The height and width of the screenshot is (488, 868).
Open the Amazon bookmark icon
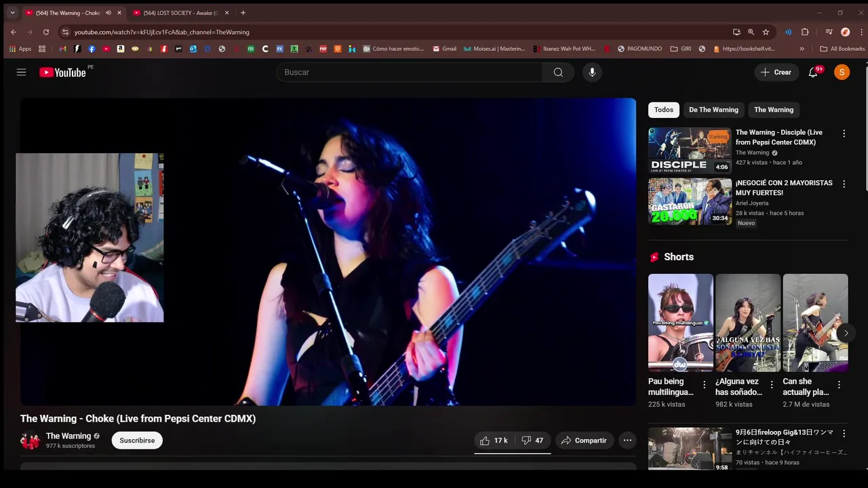tap(121, 49)
